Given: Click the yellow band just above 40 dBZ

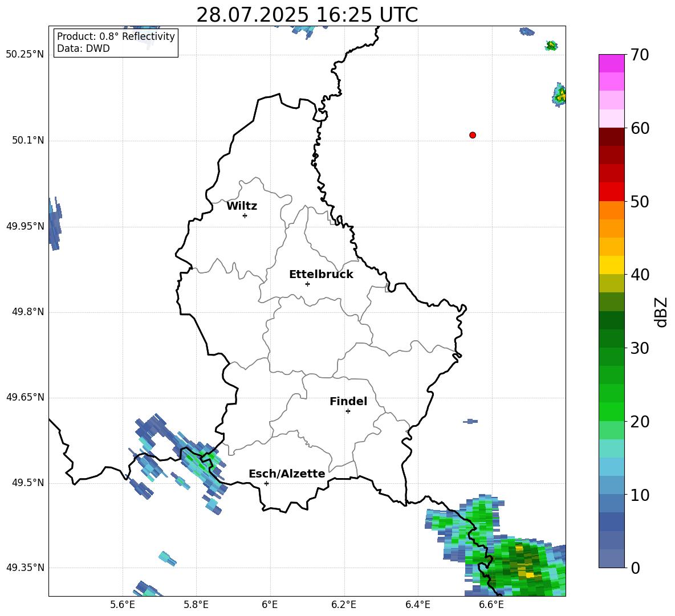Looking at the screenshot, I should coord(611,265).
